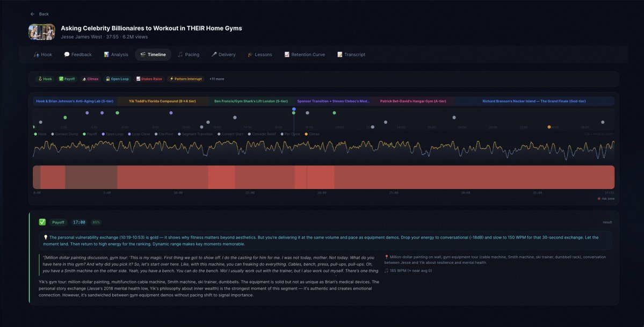Open the Delivery tab

coord(223,55)
